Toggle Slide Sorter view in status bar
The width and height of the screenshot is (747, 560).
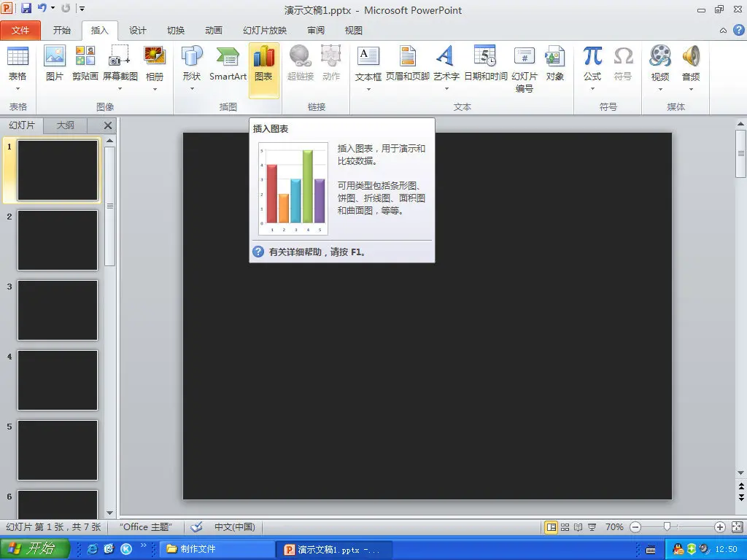click(565, 526)
